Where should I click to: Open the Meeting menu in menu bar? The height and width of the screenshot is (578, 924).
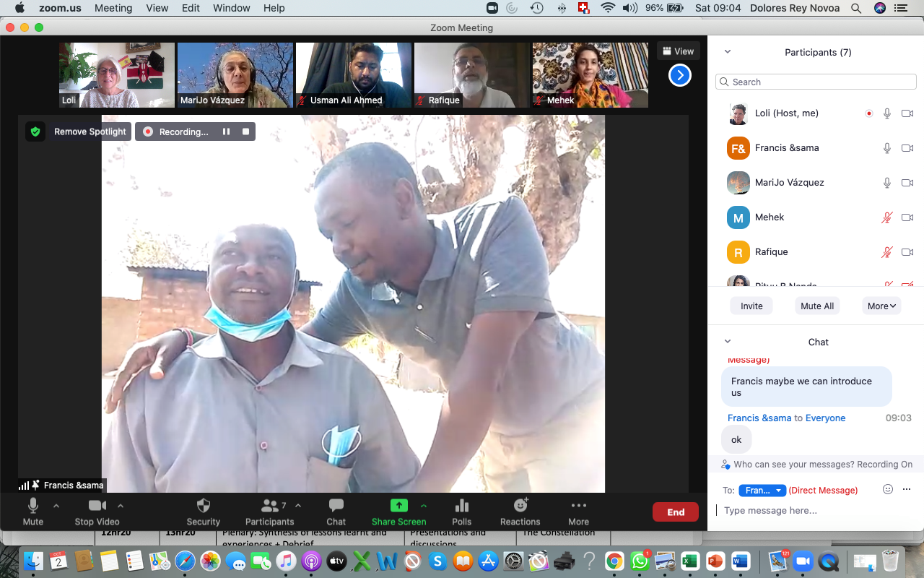click(113, 8)
